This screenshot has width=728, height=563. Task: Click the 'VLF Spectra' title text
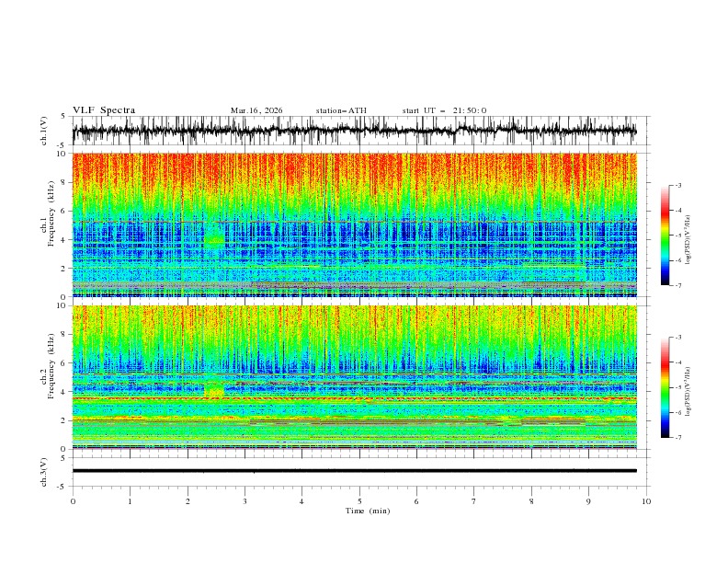104,110
